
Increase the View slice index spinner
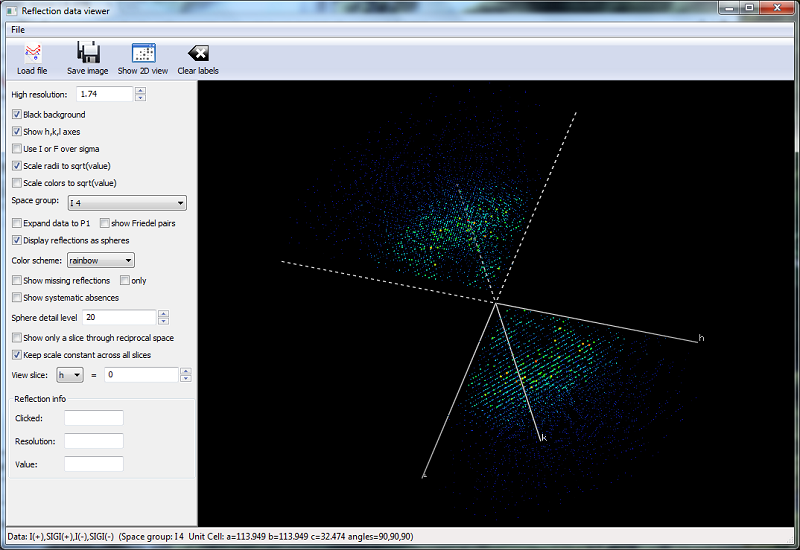(x=185, y=371)
